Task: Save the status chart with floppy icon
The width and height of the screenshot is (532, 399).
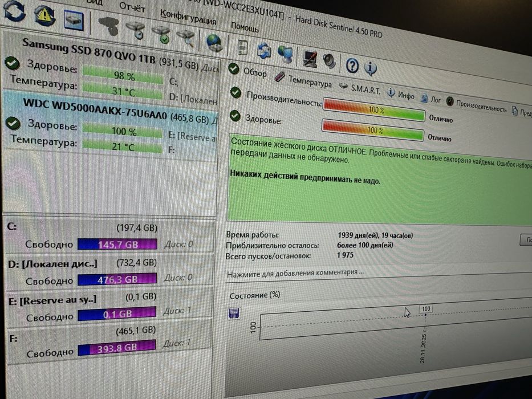Action: pos(234,313)
